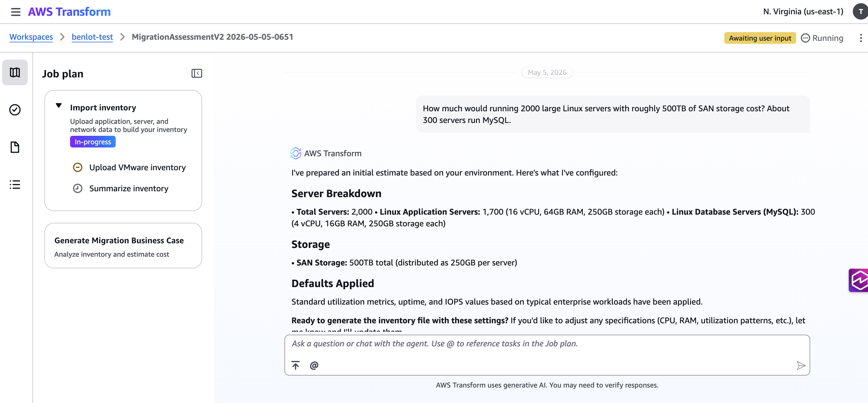This screenshot has height=403, width=868.
Task: Open the hamburger navigation menu
Action: point(15,12)
